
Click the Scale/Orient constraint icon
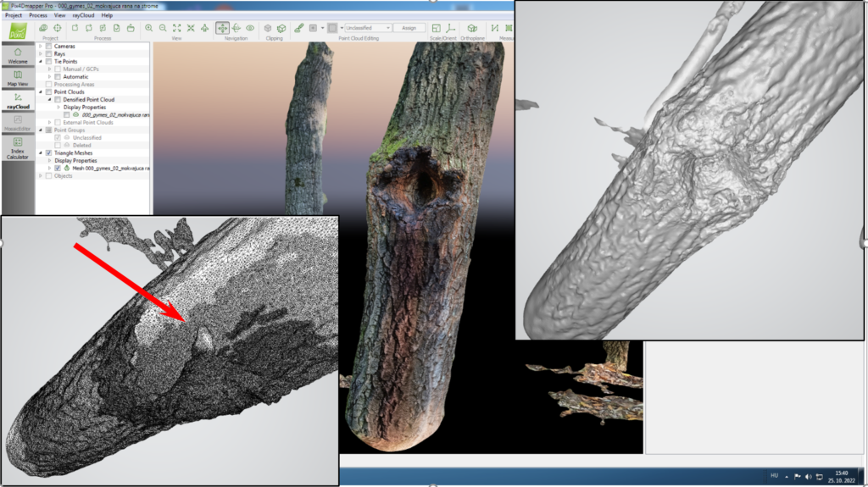point(436,28)
